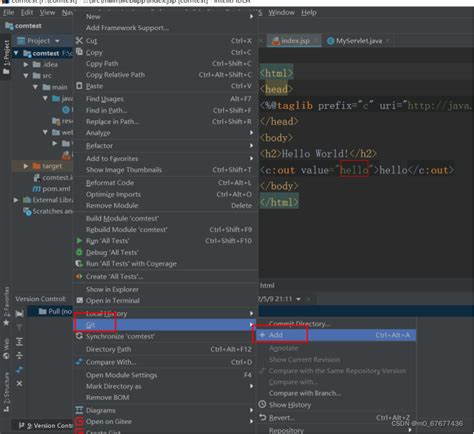Viewport: 474px width, 434px height.
Task: Click the Synchronize 'comtest' refresh icon
Action: coord(79,336)
